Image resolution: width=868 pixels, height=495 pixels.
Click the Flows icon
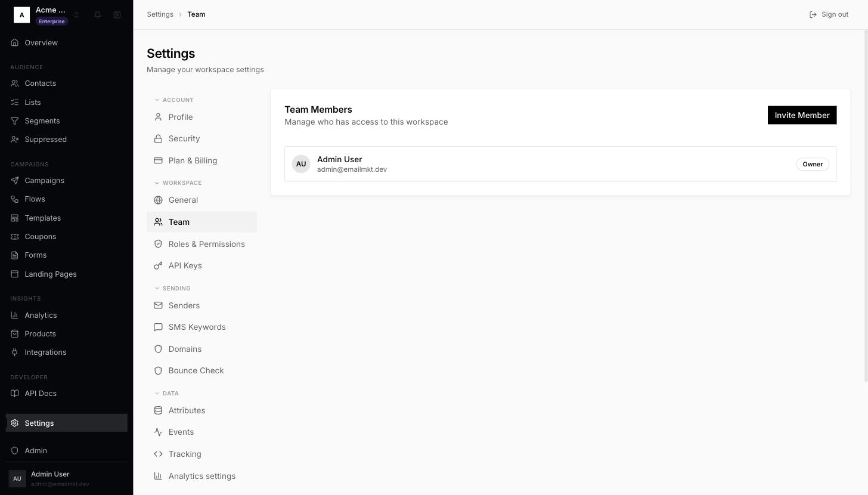point(15,199)
